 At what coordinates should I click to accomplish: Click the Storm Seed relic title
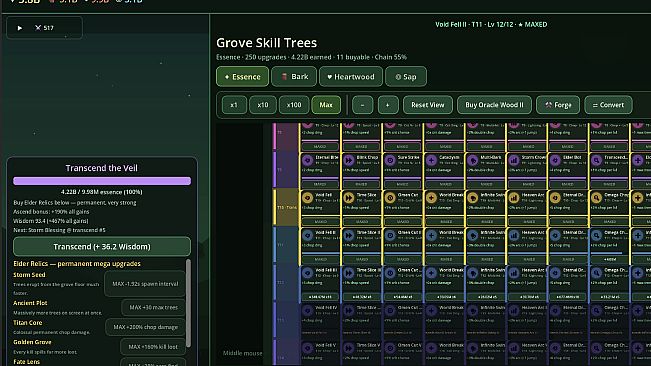click(x=29, y=275)
